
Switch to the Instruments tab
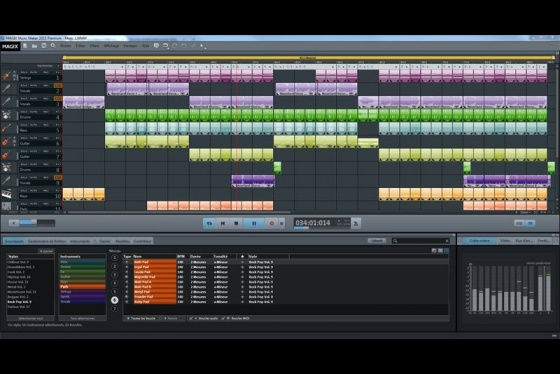(80, 241)
